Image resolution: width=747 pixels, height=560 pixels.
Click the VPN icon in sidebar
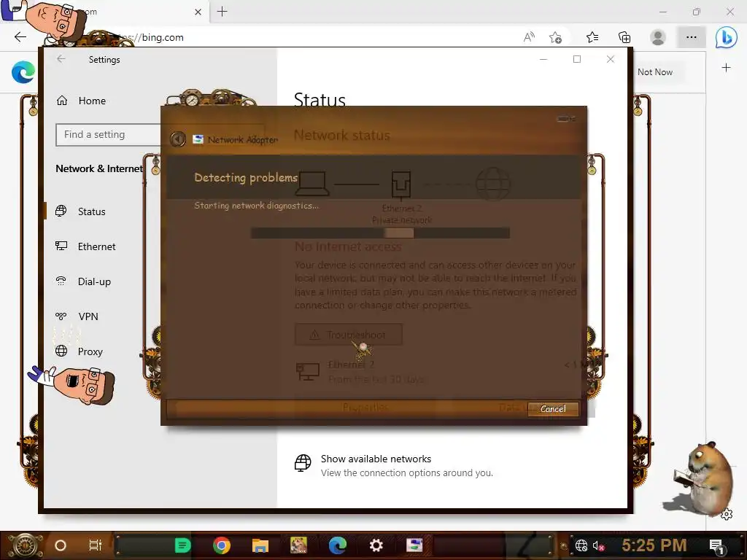click(61, 316)
